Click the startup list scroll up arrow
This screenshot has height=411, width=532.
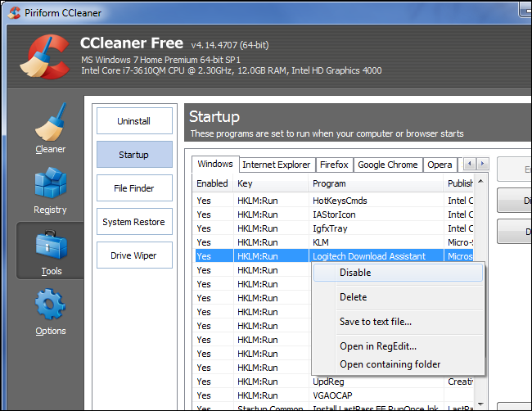pyautogui.click(x=480, y=181)
